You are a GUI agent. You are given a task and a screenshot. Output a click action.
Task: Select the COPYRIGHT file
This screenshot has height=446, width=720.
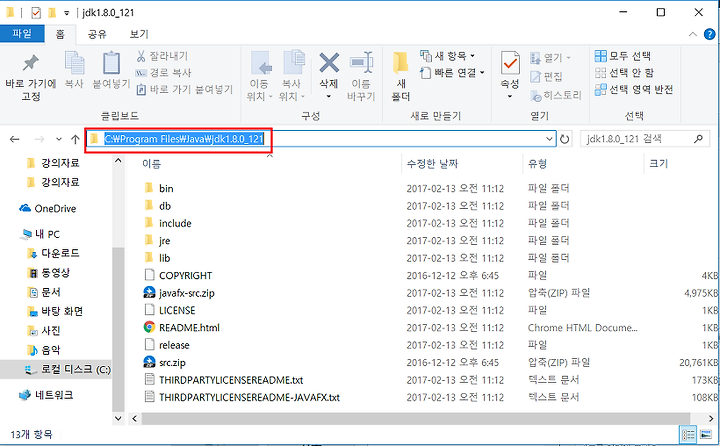point(178,276)
